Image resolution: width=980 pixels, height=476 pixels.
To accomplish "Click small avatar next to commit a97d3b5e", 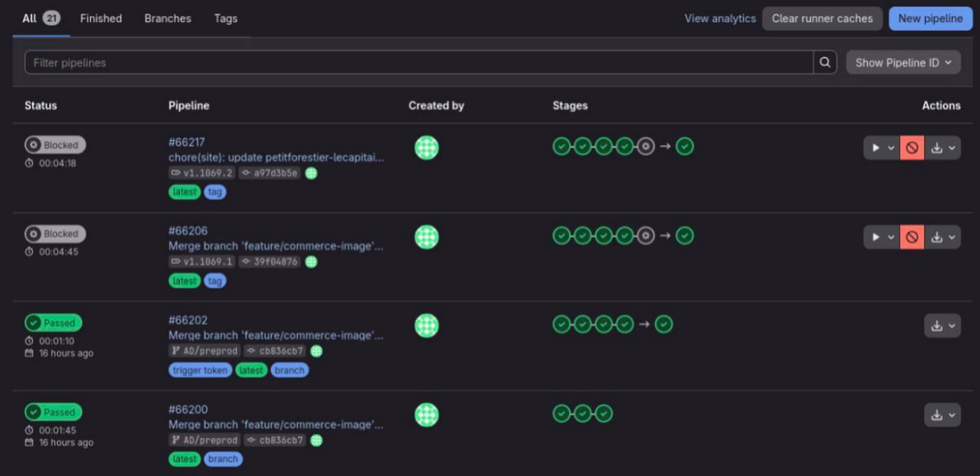I will [x=312, y=173].
